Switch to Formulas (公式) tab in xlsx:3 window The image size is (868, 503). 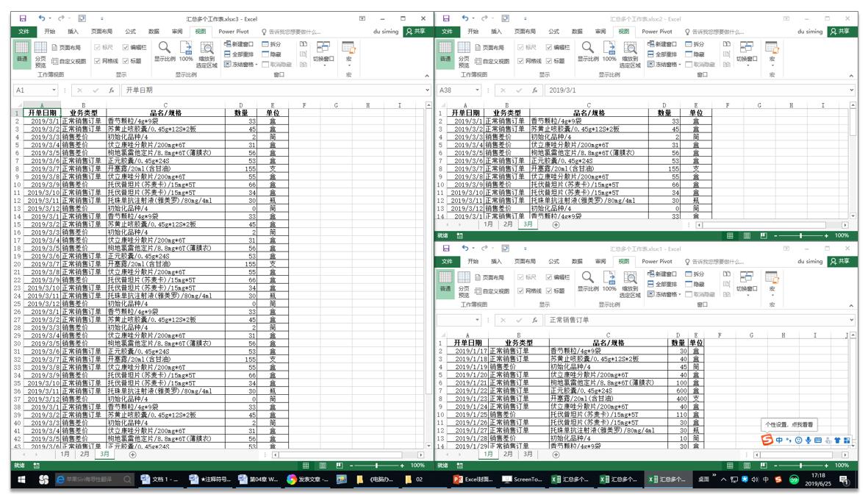131,32
